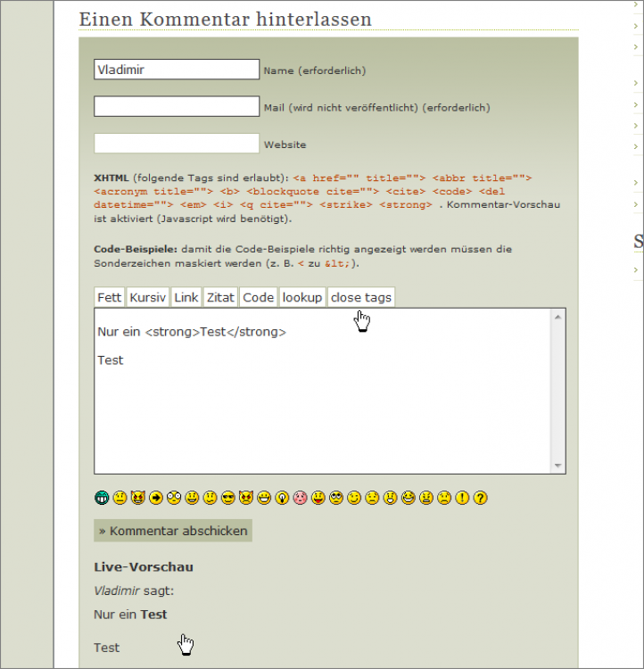Insert the green grinning smiley

click(x=102, y=498)
